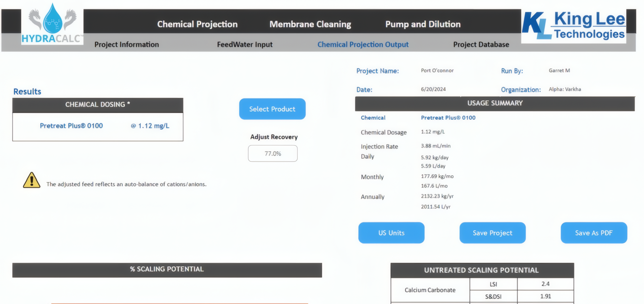Click the Run By label
Screen dimensions: 644x304
512,71
